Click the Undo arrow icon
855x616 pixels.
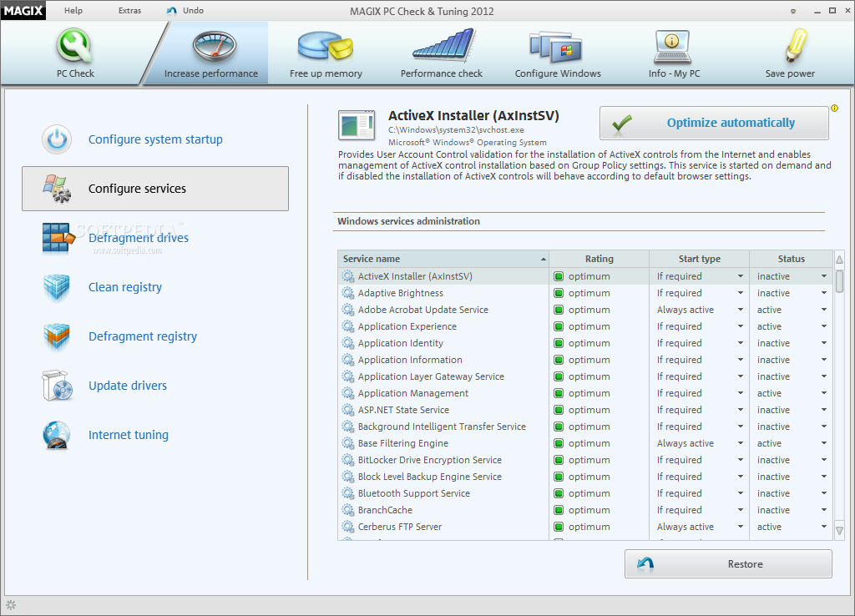click(x=172, y=11)
